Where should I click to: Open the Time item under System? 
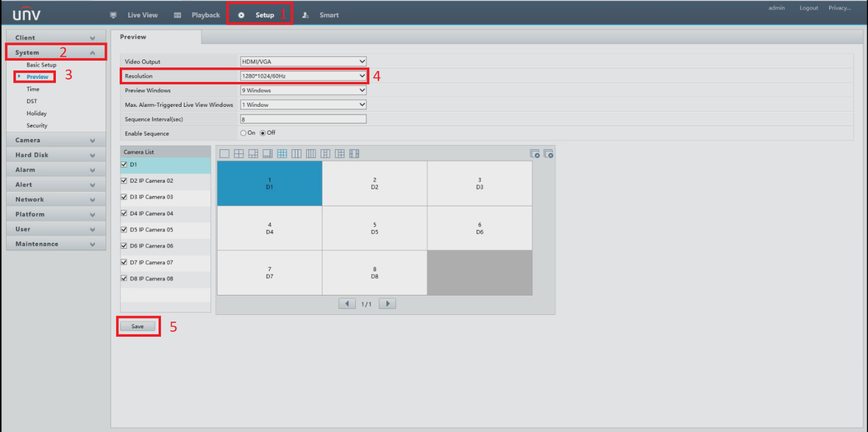coord(33,89)
